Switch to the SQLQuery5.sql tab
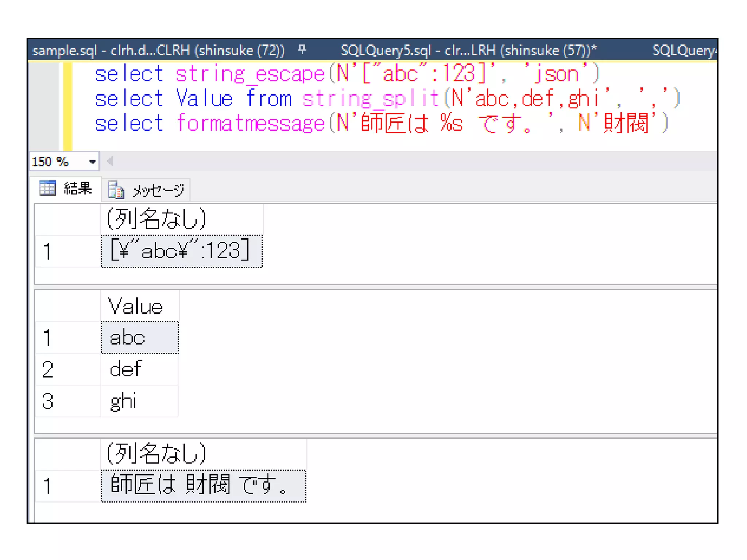The image size is (747, 560). point(468,50)
